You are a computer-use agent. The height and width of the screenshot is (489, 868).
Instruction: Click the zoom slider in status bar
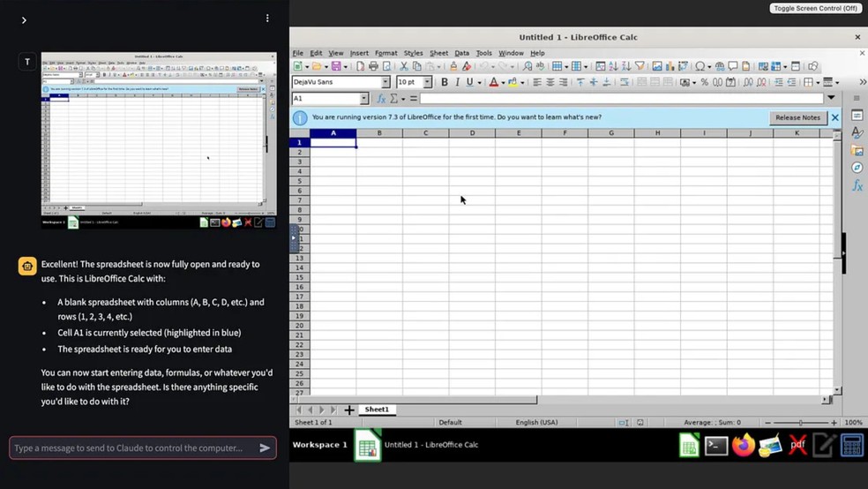pyautogui.click(x=800, y=423)
